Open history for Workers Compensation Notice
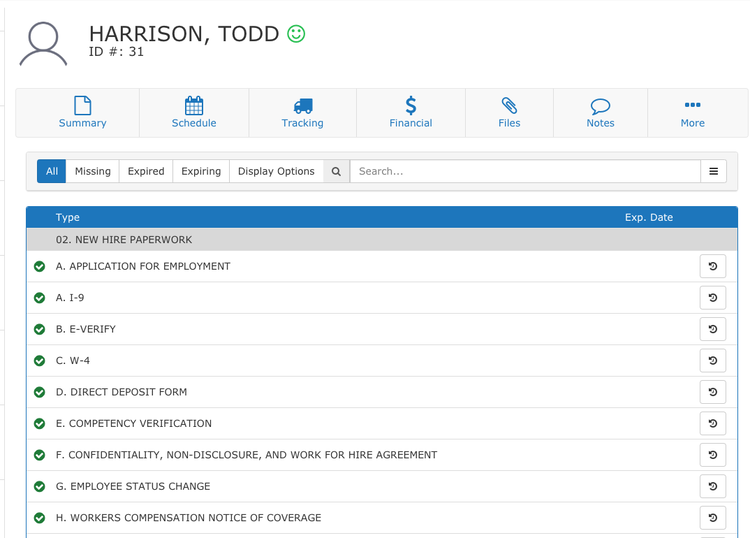750x538 pixels. tap(713, 517)
